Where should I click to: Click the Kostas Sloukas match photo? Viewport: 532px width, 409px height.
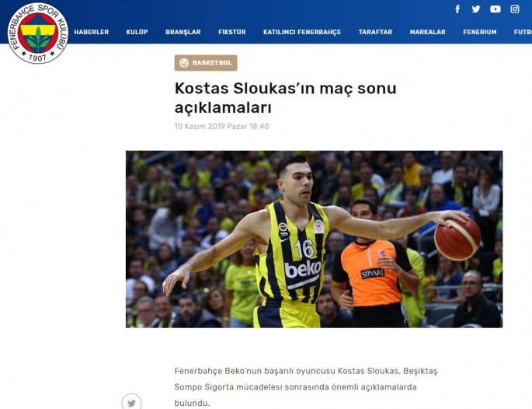tap(315, 239)
